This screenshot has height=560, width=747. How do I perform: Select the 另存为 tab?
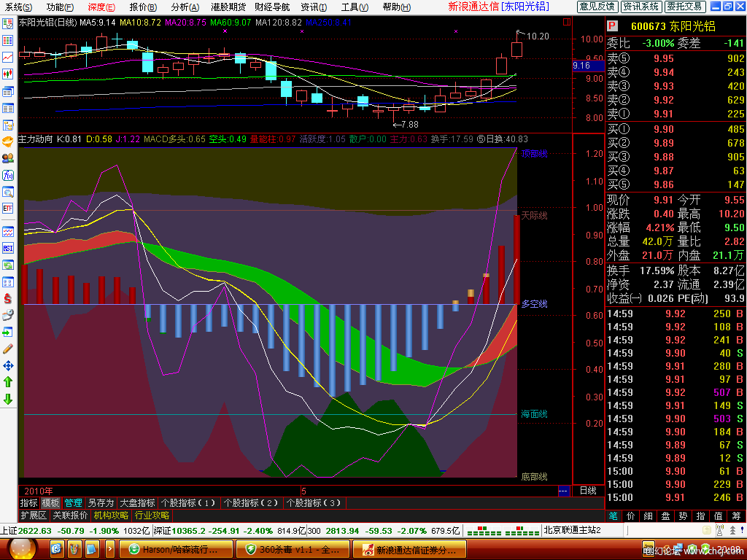[x=101, y=503]
